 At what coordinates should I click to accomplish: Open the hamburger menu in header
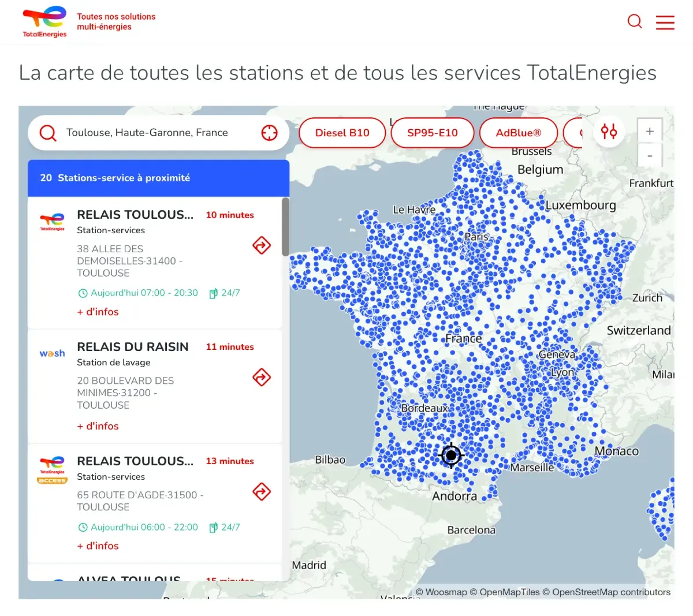tap(665, 22)
